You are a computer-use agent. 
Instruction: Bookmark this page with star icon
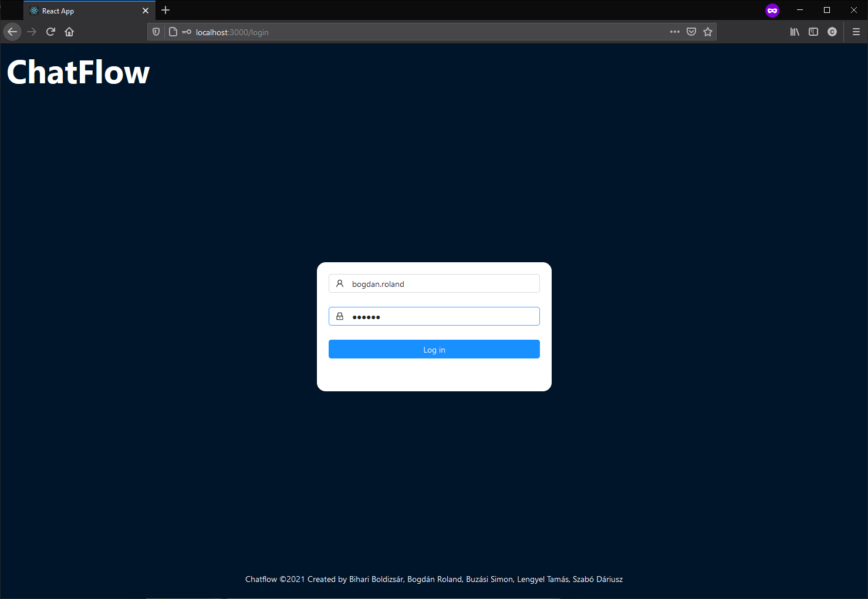click(708, 32)
